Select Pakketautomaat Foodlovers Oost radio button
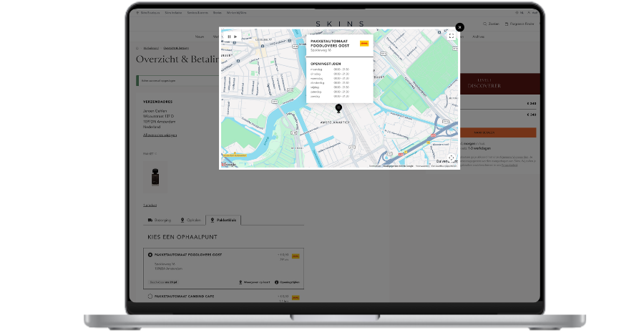The height and width of the screenshot is (333, 644). tap(150, 255)
